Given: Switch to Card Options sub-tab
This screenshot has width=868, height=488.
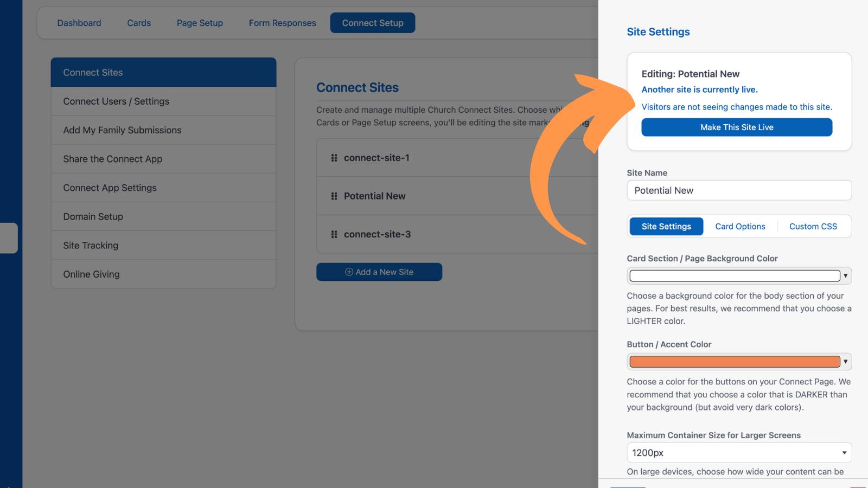Looking at the screenshot, I should 740,227.
